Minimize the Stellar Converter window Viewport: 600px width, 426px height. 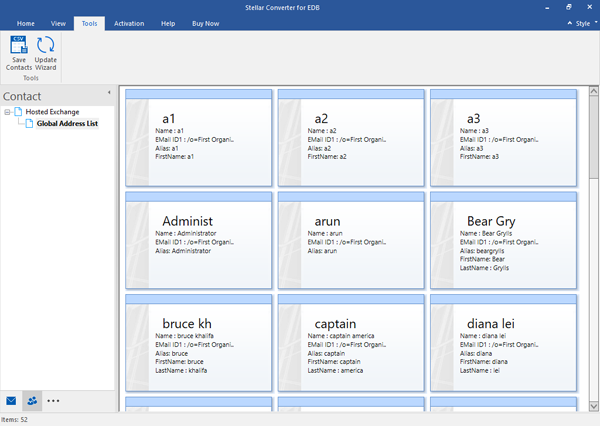[x=547, y=7]
